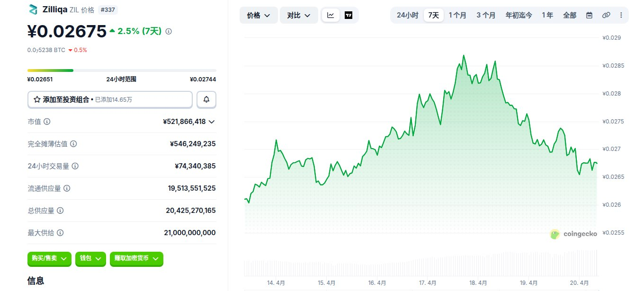Select the 7天 time range tab
The width and height of the screenshot is (644, 291).
point(434,15)
